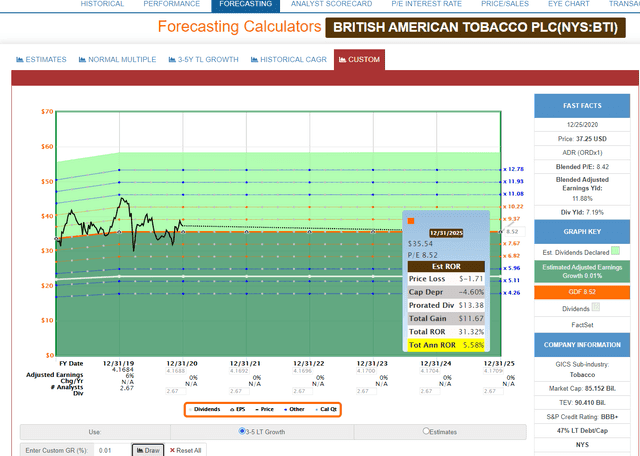The image size is (640, 456).
Task: Click the CUSTOM calculator chart icon
Action: click(x=342, y=60)
